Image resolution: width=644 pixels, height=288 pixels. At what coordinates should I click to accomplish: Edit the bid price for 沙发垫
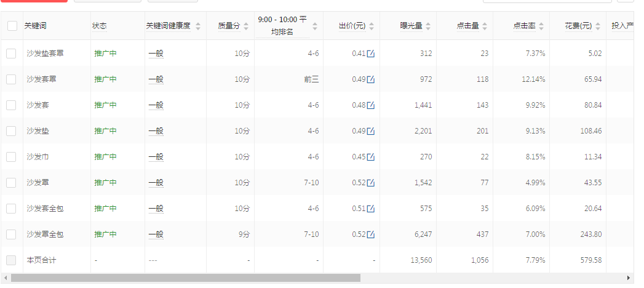[370, 130]
